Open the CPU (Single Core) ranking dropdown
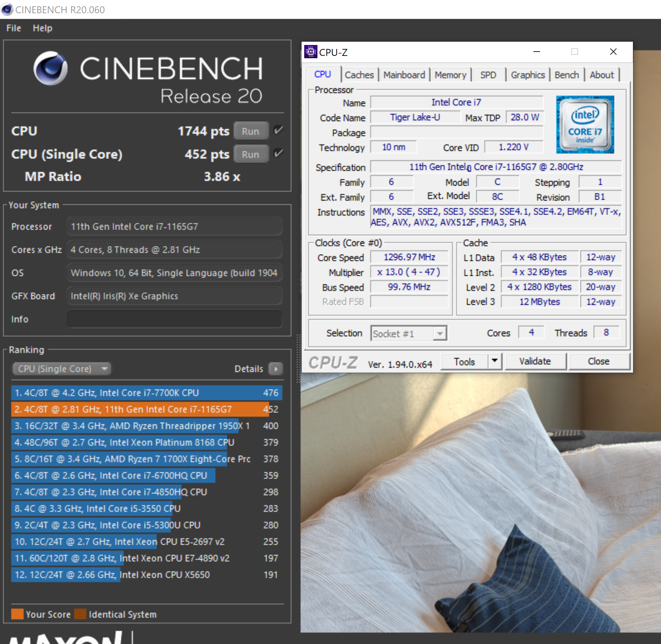Viewport: 661px width, 644px height. pyautogui.click(x=62, y=369)
